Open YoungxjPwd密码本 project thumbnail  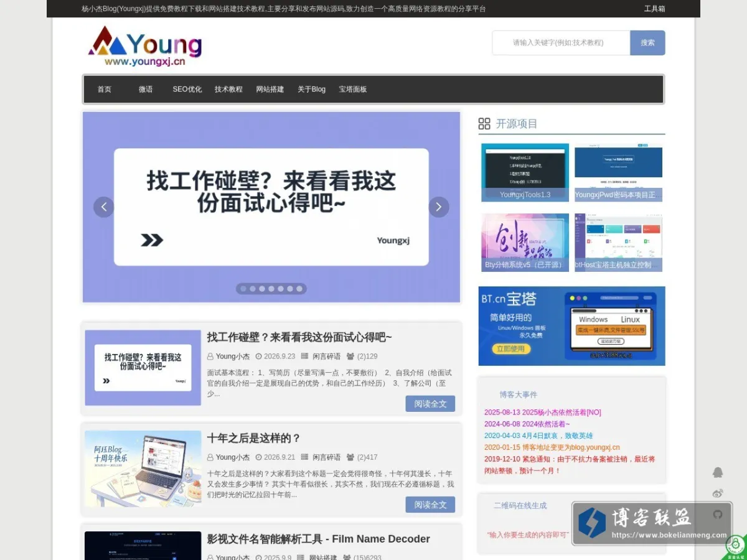pos(618,172)
